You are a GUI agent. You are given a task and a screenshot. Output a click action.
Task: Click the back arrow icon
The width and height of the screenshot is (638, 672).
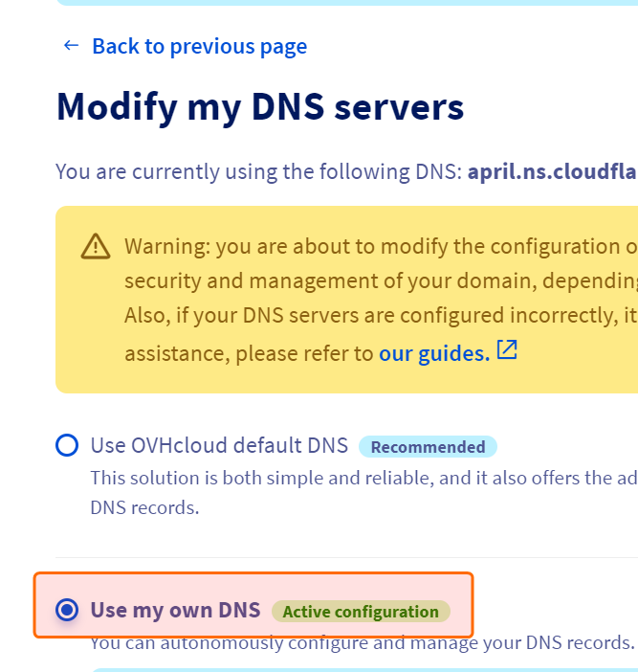pos(71,46)
